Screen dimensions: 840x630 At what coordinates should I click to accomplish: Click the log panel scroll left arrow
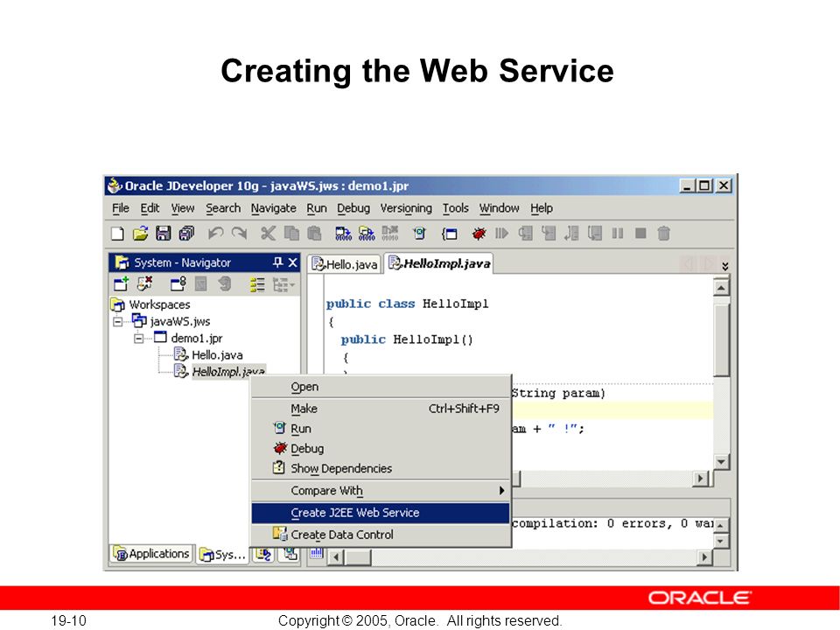(x=336, y=557)
